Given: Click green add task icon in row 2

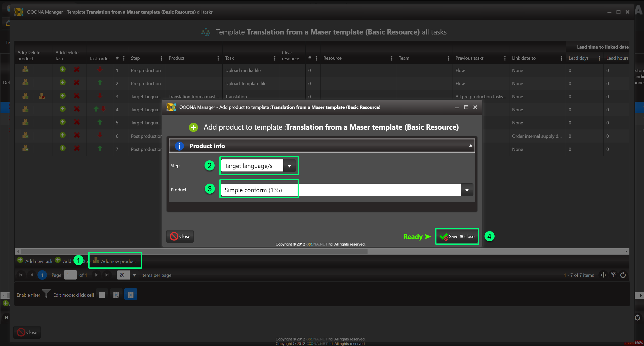Looking at the screenshot, I should coord(63,83).
